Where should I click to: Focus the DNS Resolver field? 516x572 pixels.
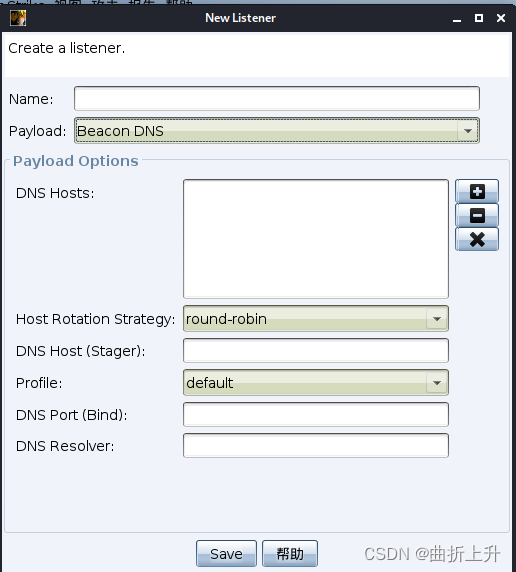316,445
